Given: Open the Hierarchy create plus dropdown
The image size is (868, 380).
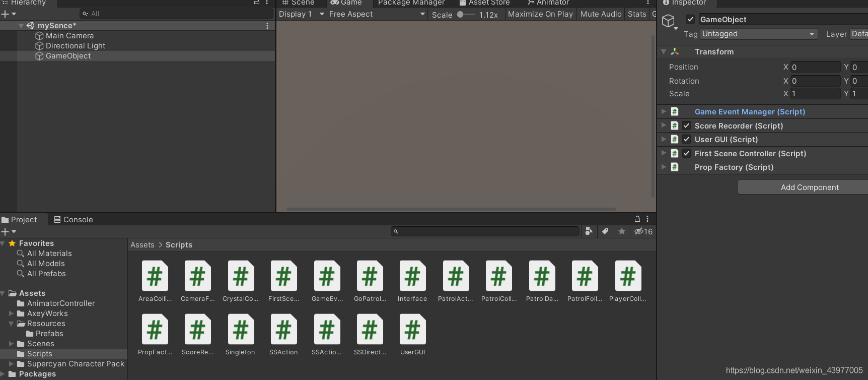Looking at the screenshot, I should 9,14.
